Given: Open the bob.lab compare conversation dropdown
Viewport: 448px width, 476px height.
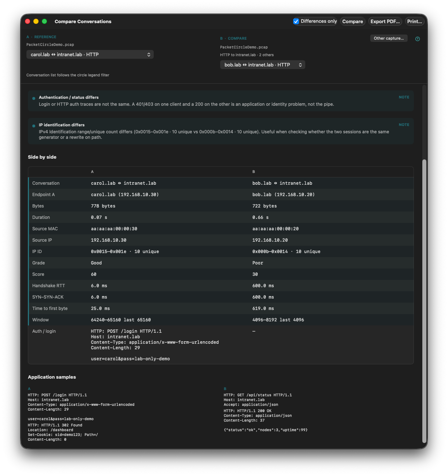Looking at the screenshot, I should (263, 65).
